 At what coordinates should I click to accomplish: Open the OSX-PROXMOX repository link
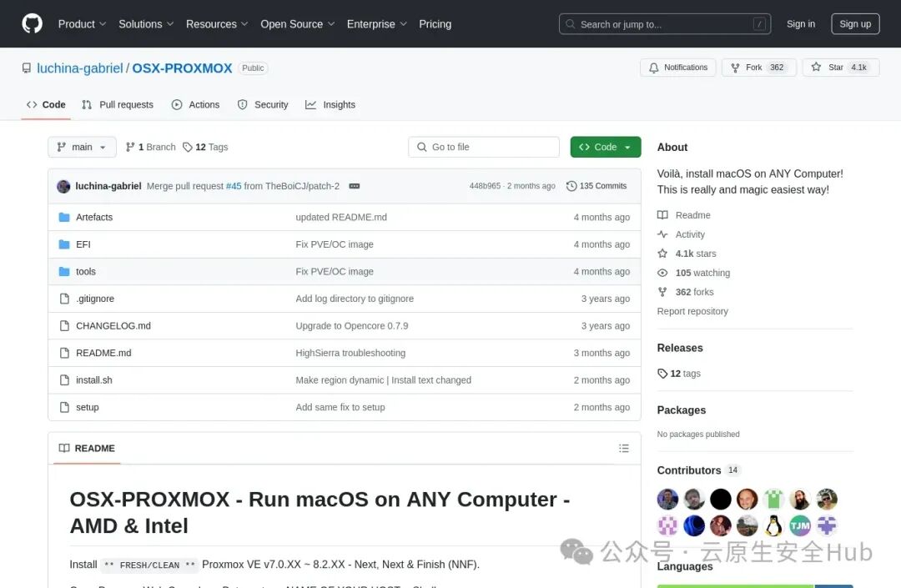[182, 68]
